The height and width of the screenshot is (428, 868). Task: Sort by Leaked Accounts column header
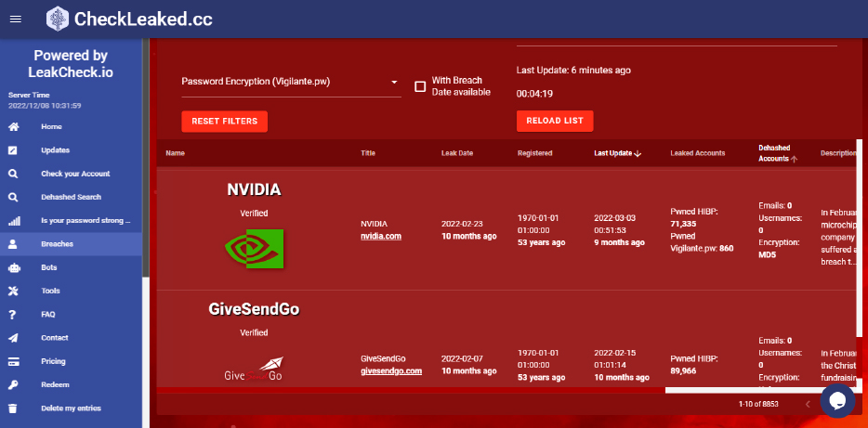pyautogui.click(x=698, y=153)
